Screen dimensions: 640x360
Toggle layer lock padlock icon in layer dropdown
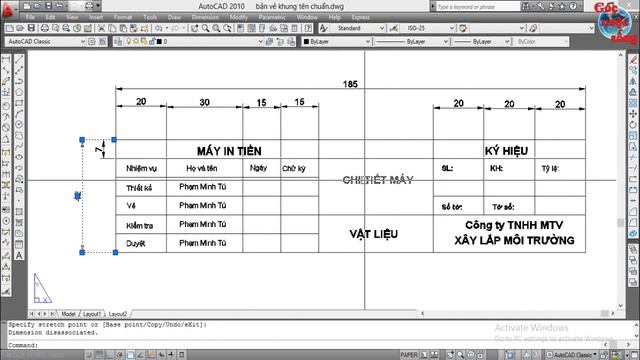[152, 42]
